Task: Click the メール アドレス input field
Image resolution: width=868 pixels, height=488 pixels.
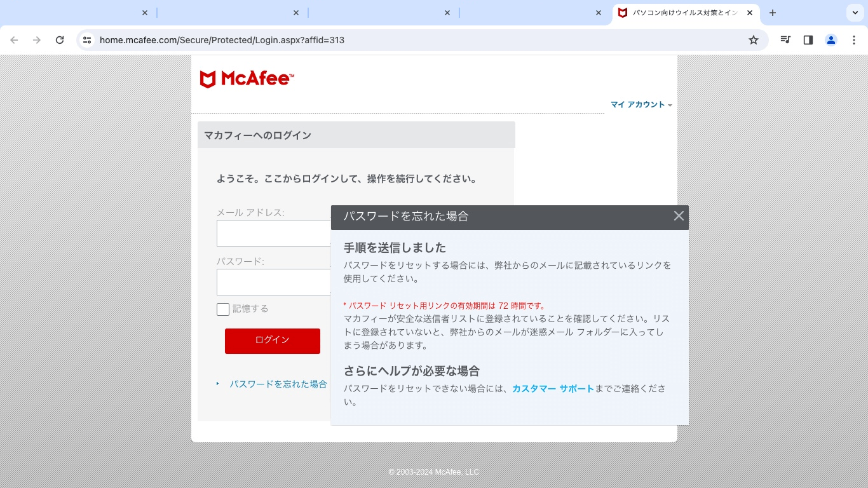Action: point(274,233)
